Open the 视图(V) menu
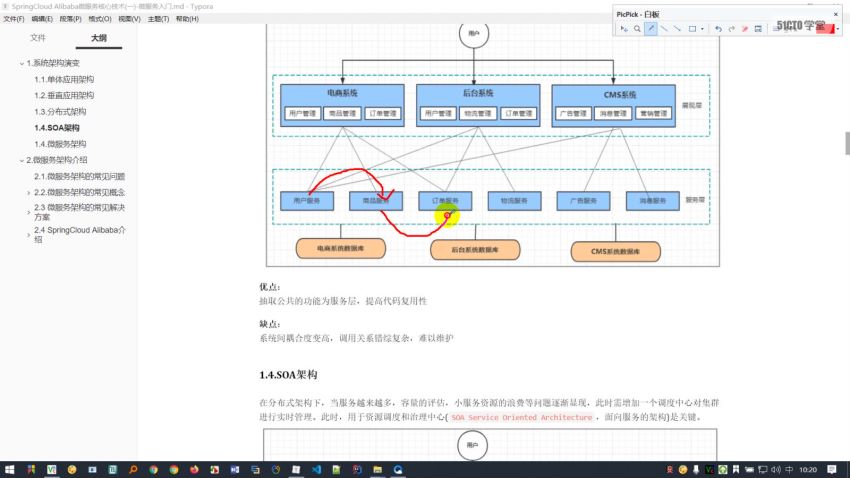Viewport: 850px width, 478px height. (x=129, y=19)
